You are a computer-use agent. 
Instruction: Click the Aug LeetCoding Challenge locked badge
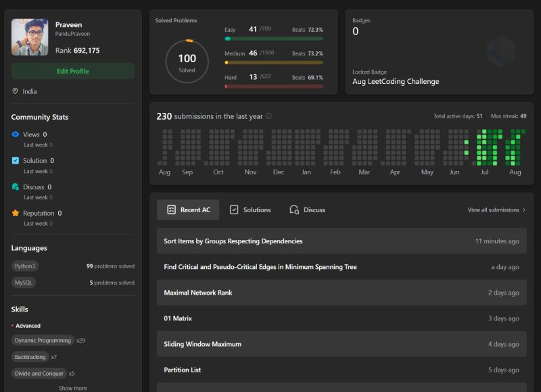[396, 81]
